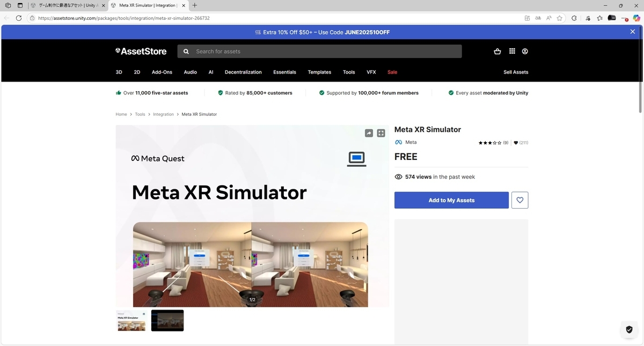Toggle the heart favorites count
This screenshot has height=346, width=644.
pos(515,143)
